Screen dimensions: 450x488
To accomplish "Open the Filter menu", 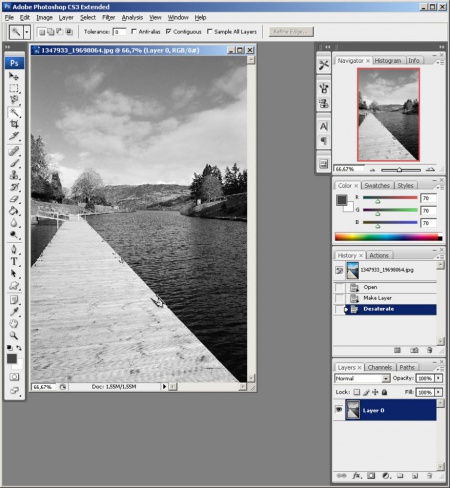I will (109, 17).
